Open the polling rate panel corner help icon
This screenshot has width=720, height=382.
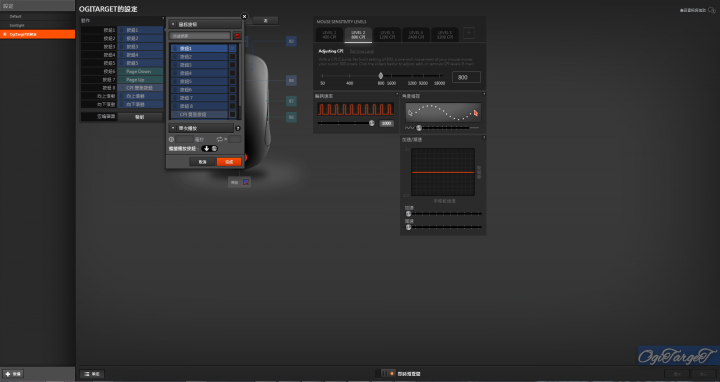(x=397, y=94)
